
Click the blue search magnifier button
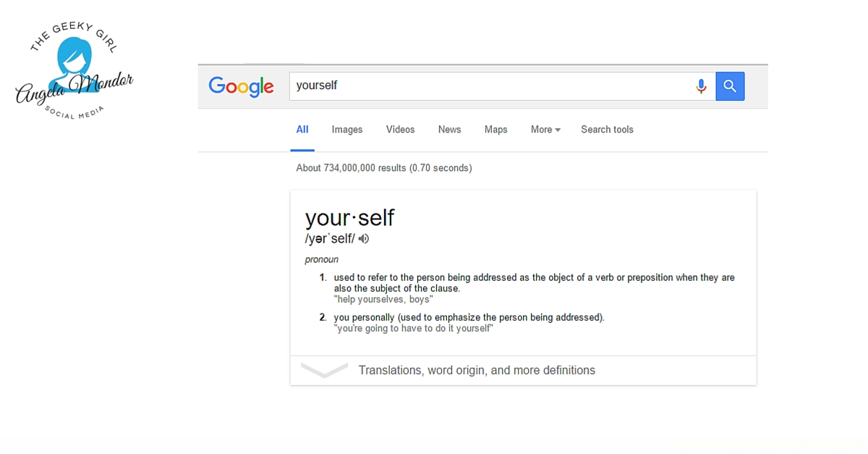point(730,86)
